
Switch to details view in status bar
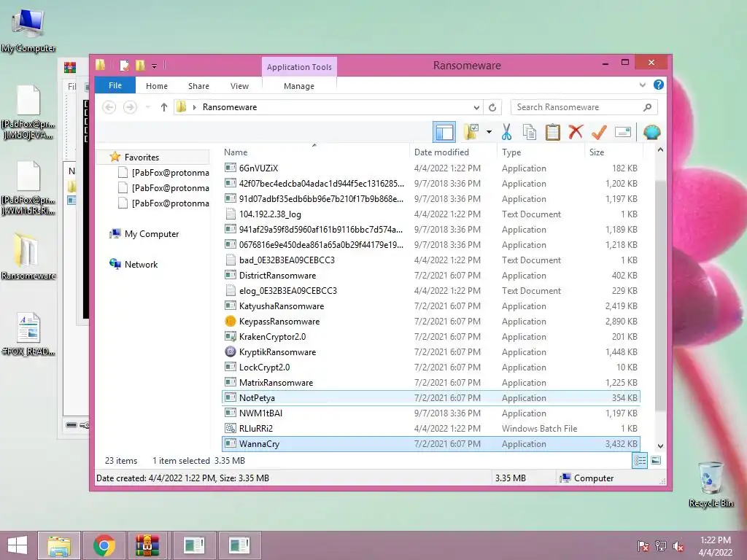click(x=639, y=461)
